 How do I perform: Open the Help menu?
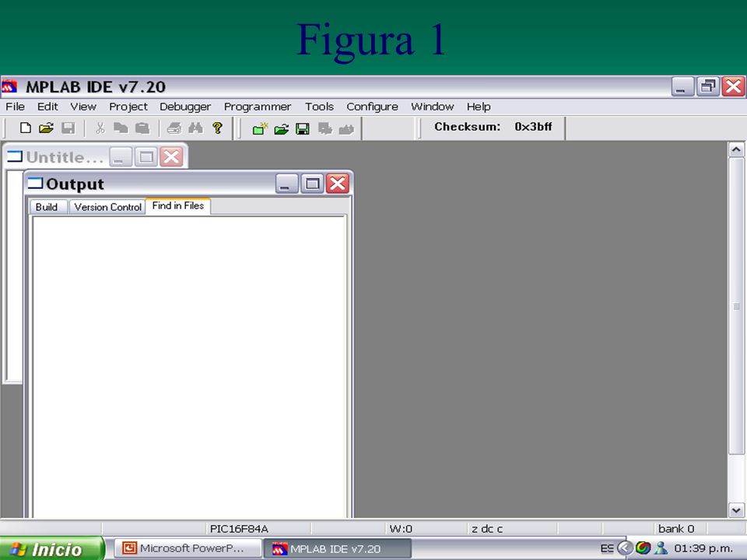479,107
